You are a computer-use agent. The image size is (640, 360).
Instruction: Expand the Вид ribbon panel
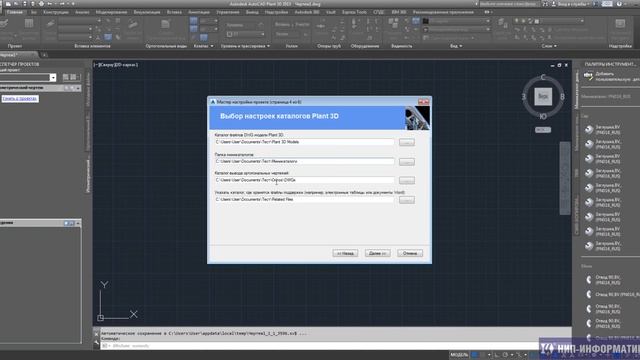tap(456, 46)
